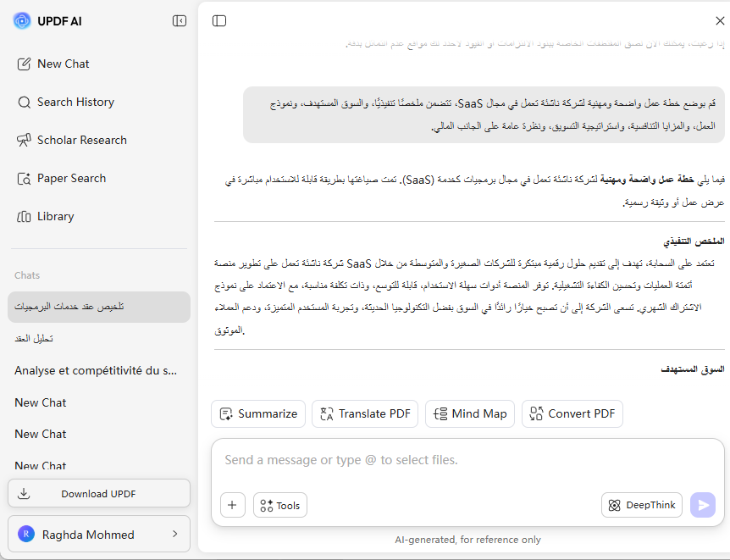Click the Translate PDF button

click(x=365, y=413)
